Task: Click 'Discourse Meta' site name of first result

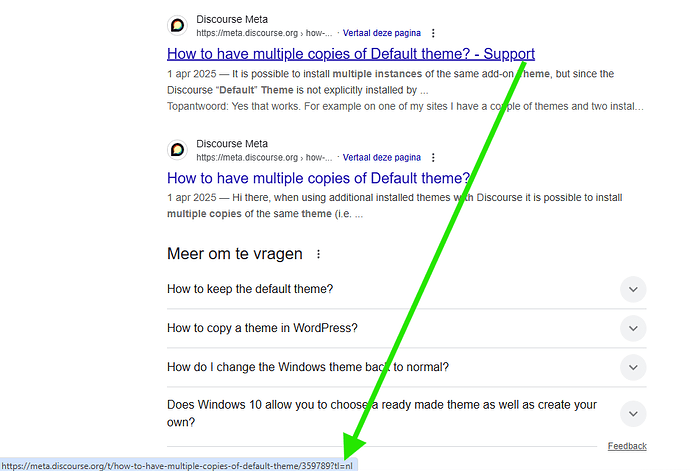Action: coord(232,19)
